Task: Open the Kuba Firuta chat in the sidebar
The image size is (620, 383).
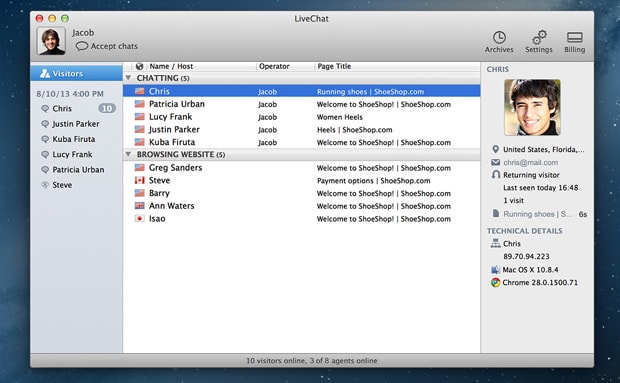Action: tap(74, 139)
